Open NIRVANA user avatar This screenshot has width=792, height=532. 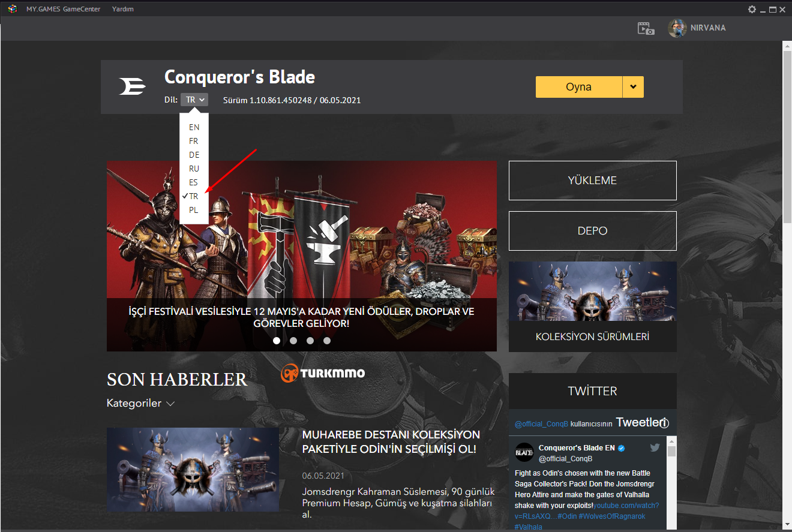coord(677,28)
